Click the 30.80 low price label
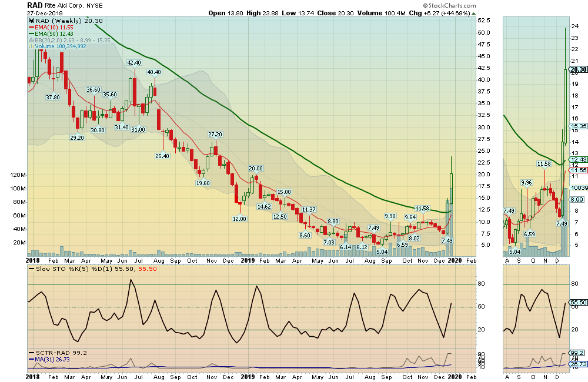The image size is (588, 382). pyautogui.click(x=98, y=130)
